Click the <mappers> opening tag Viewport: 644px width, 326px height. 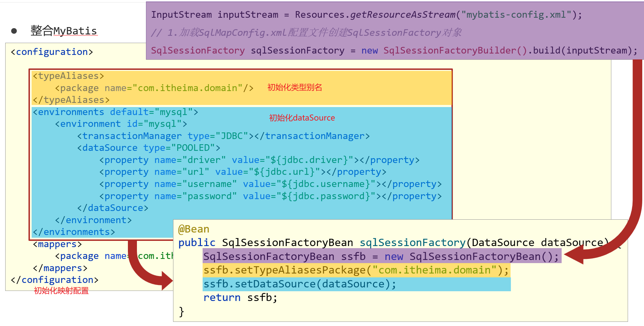point(57,244)
